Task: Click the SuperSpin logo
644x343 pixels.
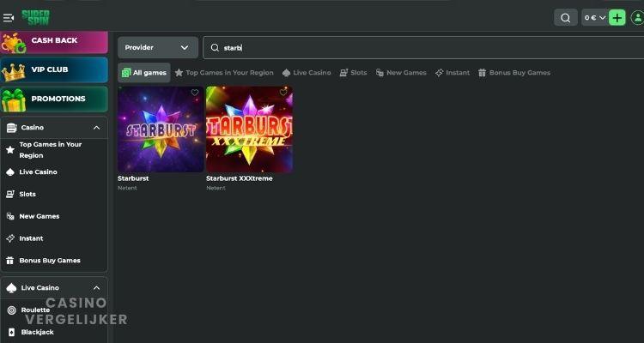Action: 36,18
